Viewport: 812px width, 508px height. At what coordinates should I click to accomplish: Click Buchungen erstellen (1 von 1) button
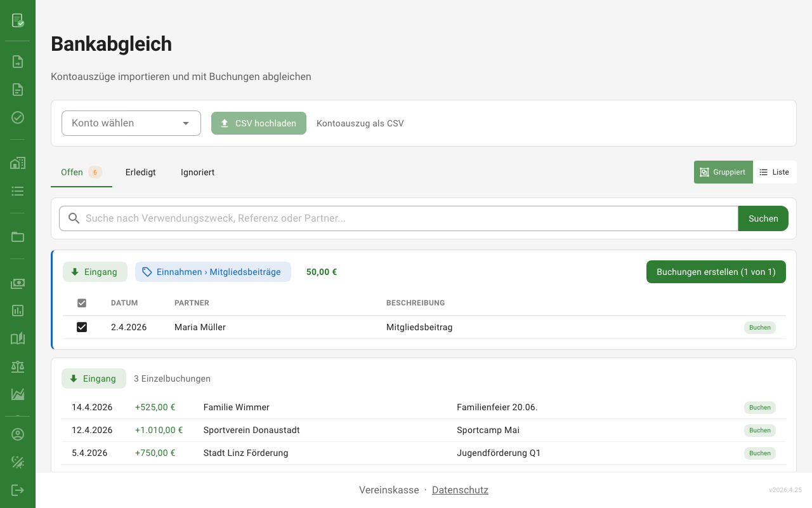tap(716, 272)
